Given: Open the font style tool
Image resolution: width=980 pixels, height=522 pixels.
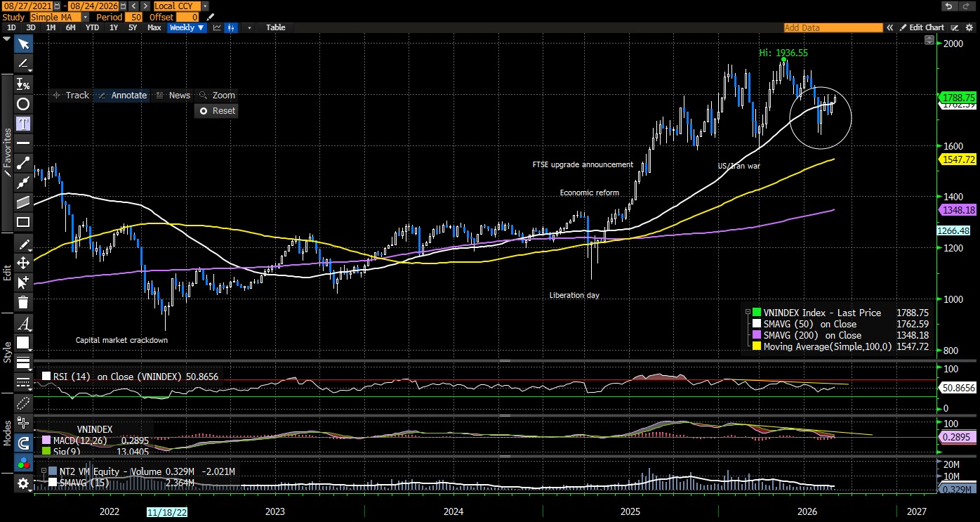Looking at the screenshot, I should pos(23,324).
